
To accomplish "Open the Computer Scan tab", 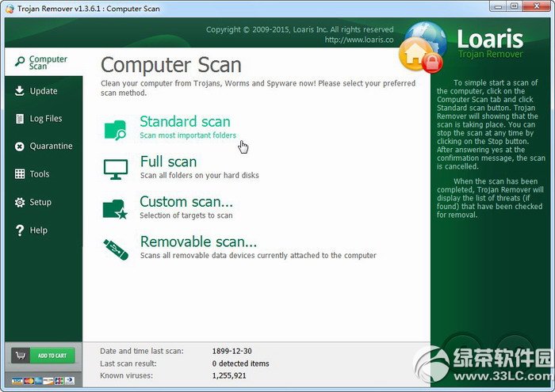I will [x=44, y=62].
